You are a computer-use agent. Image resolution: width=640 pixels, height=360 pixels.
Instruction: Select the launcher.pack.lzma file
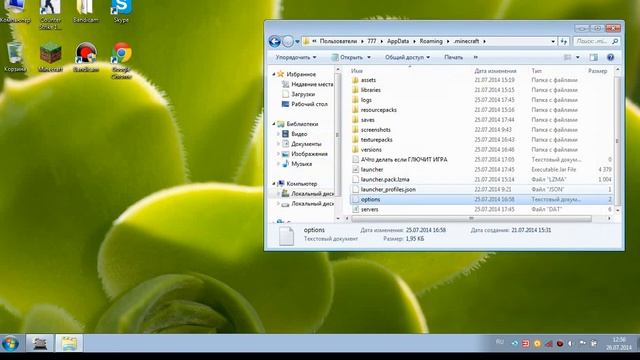pos(481,180)
